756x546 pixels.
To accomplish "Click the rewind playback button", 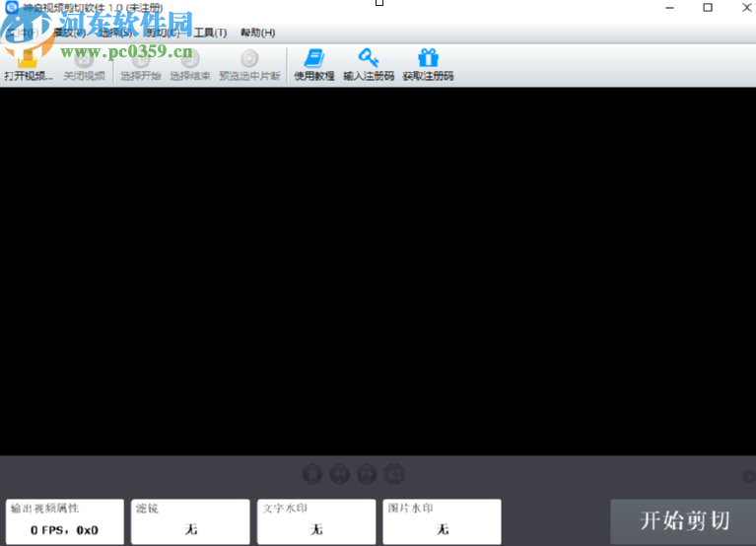I will [339, 475].
